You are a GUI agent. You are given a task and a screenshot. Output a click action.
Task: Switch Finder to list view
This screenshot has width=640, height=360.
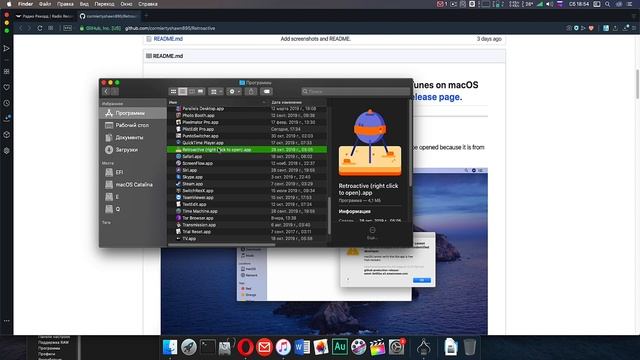182,91
